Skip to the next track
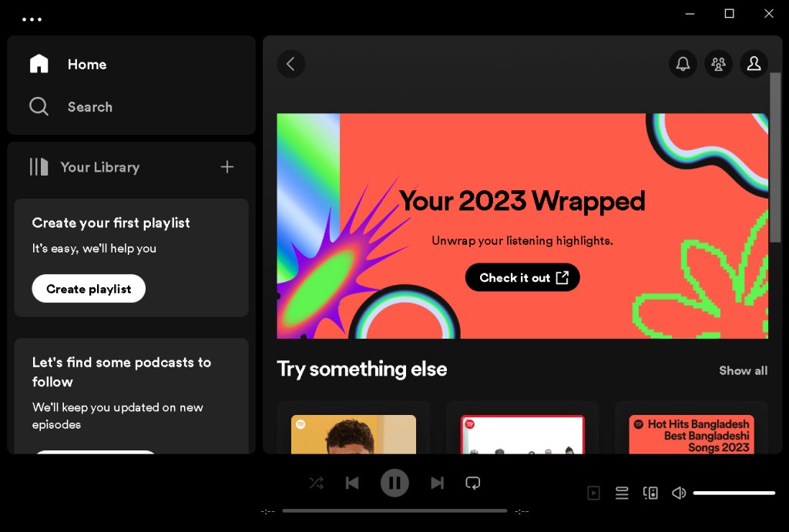Screen dimensions: 789x532 click(437, 483)
